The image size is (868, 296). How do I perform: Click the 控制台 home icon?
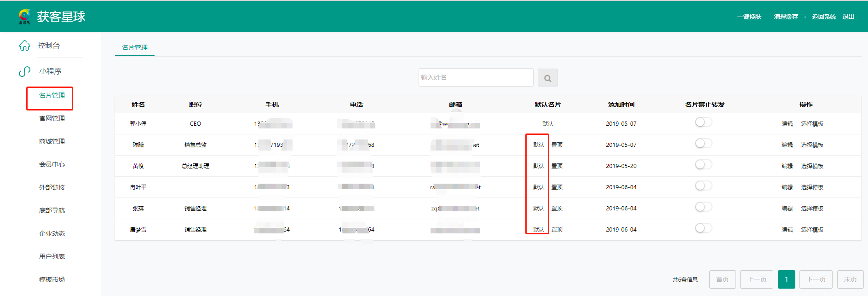pyautogui.click(x=24, y=46)
